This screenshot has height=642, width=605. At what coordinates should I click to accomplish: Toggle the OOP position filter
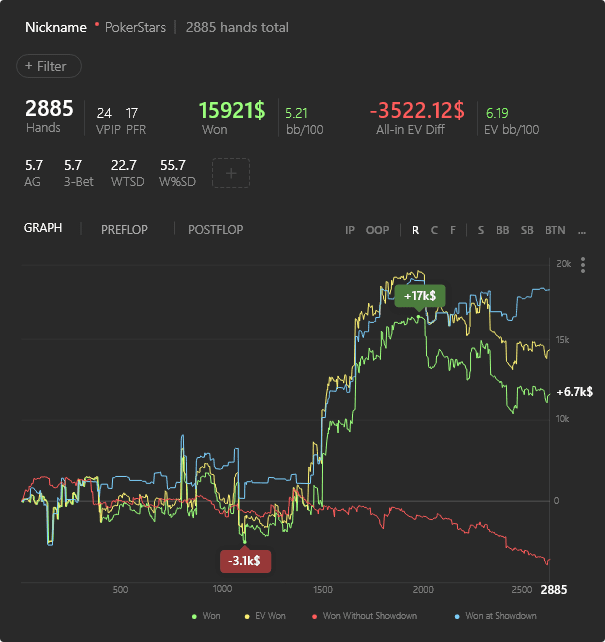[377, 230]
